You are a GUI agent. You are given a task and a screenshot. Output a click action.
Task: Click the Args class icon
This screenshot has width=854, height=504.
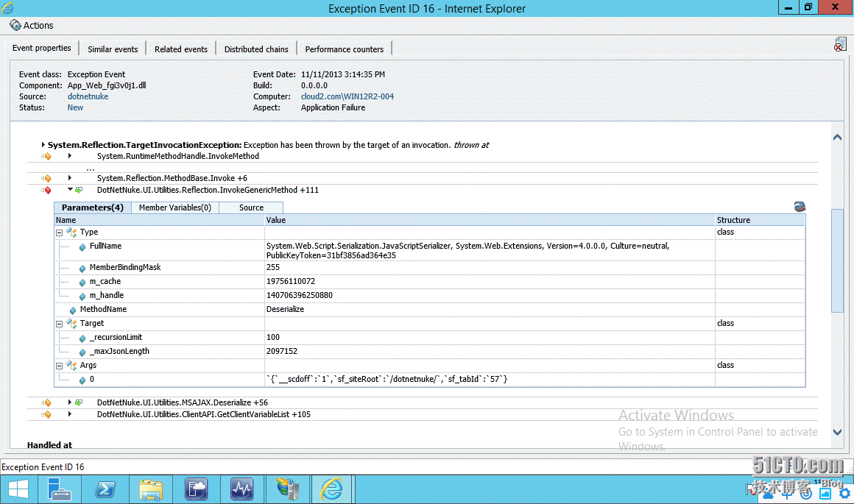(71, 365)
